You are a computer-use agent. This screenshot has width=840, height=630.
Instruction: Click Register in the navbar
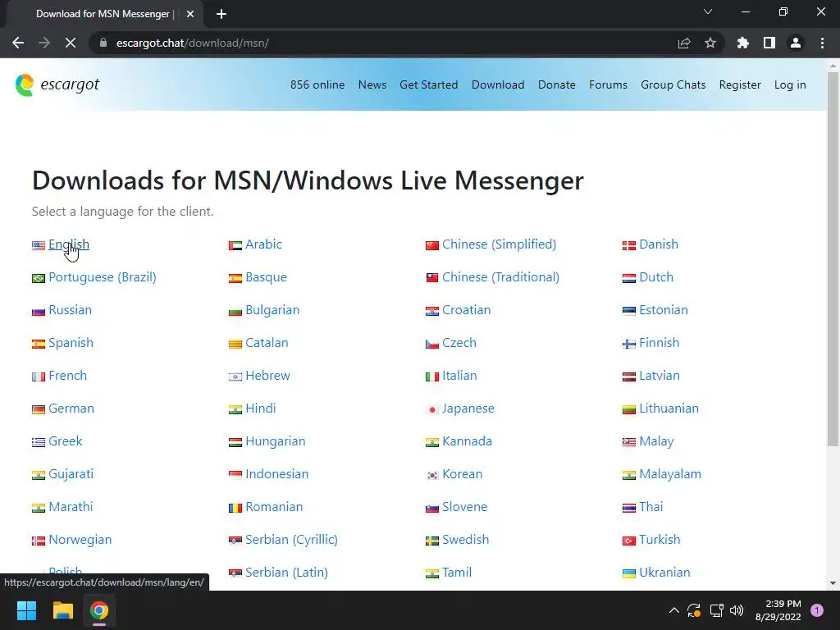coord(740,84)
